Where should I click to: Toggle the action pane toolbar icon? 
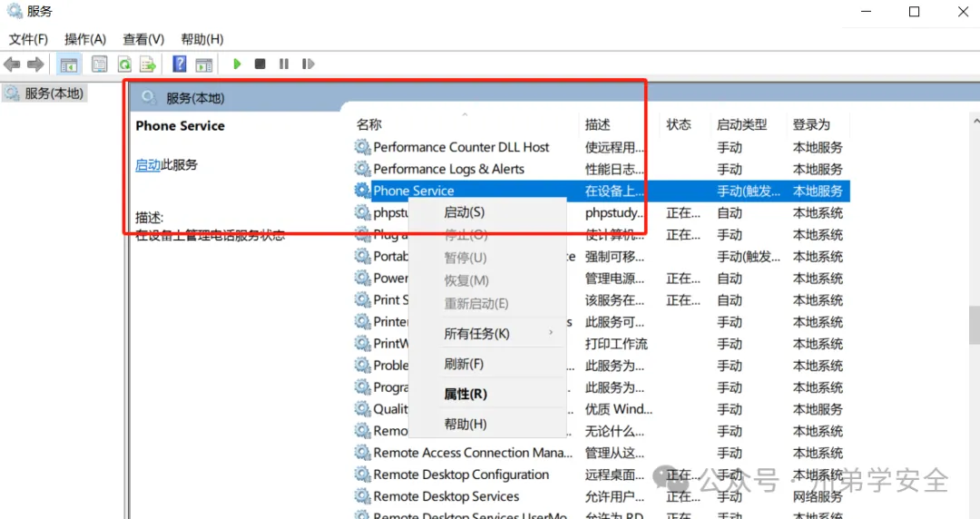[204, 64]
